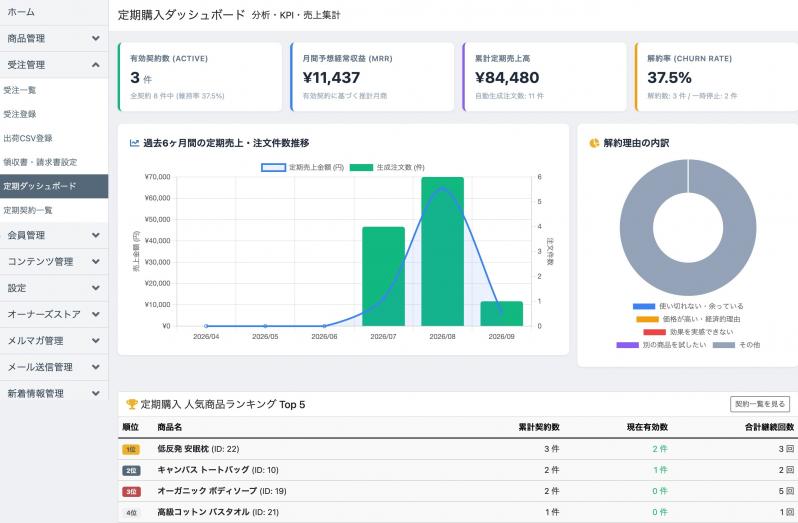This screenshot has height=523, width=798.
Task: Click the gray その他 donut chart segment
Action: tap(688, 280)
